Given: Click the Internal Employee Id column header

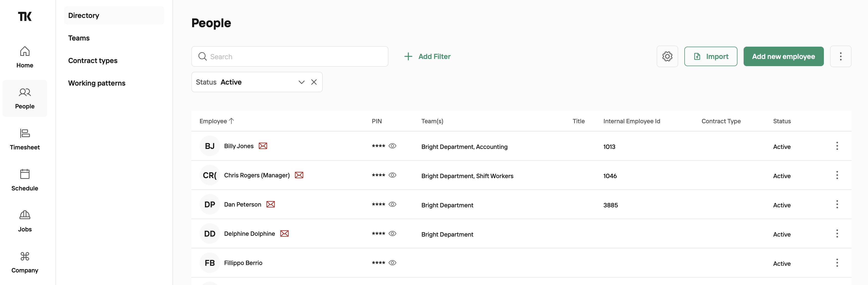Looking at the screenshot, I should [632, 121].
